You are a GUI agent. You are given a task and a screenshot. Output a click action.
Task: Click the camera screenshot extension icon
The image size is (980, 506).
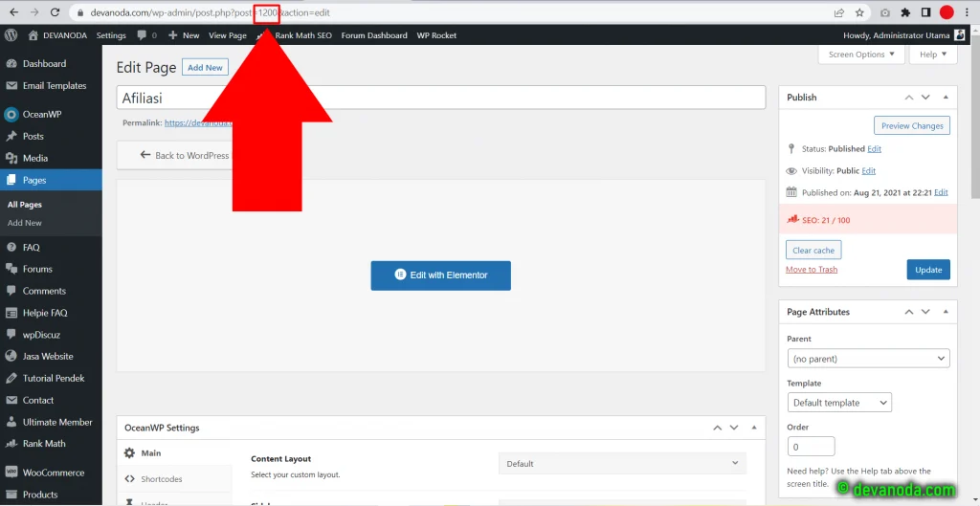click(x=885, y=12)
